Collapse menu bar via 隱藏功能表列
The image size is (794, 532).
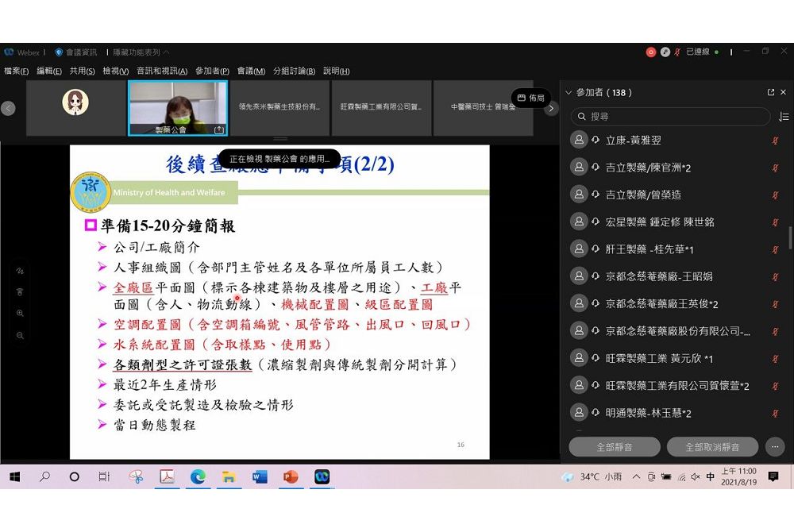pos(141,52)
